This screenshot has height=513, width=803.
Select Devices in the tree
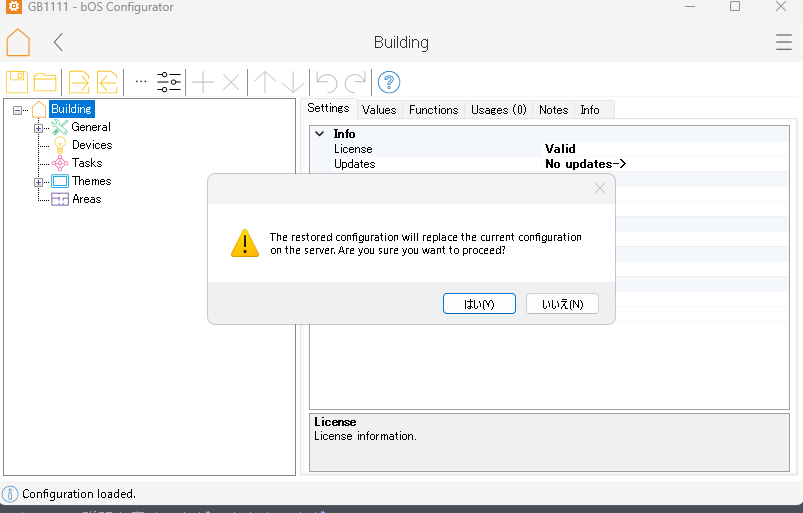[x=92, y=145]
